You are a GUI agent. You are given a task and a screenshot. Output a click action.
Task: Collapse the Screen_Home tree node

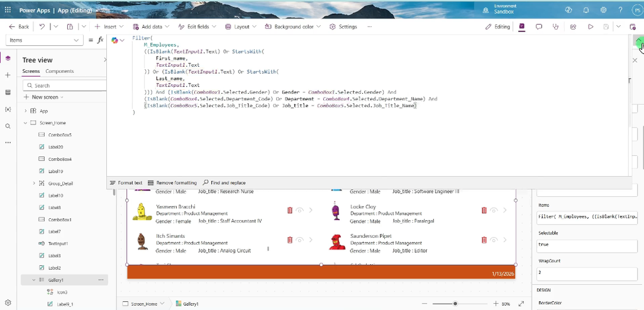pos(25,123)
